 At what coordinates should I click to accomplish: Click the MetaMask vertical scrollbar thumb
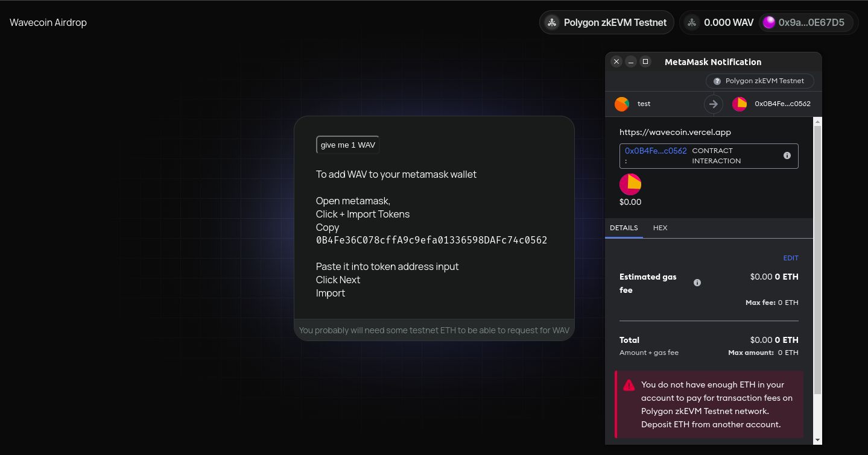(817, 259)
